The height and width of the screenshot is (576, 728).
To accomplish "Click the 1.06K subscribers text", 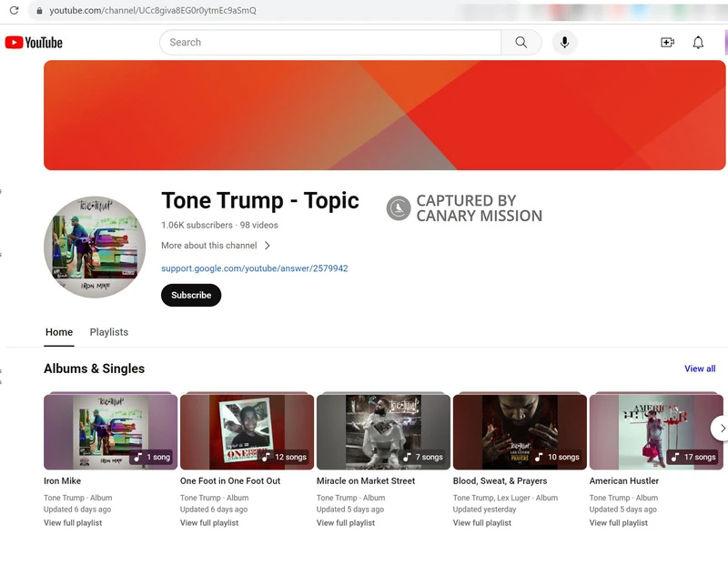I will point(197,225).
